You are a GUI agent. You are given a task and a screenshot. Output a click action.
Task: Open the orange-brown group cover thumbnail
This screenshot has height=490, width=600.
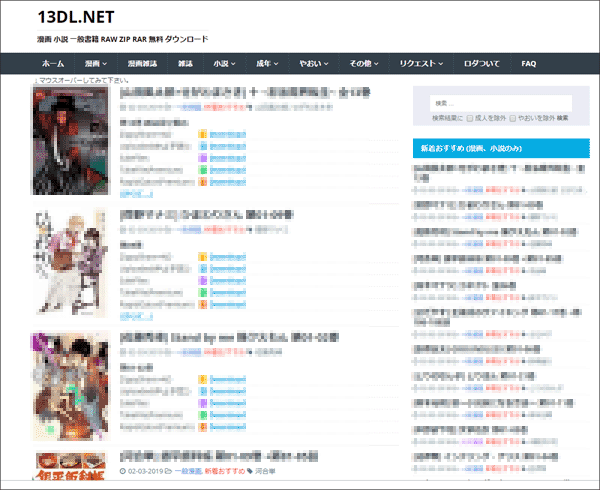(x=70, y=386)
